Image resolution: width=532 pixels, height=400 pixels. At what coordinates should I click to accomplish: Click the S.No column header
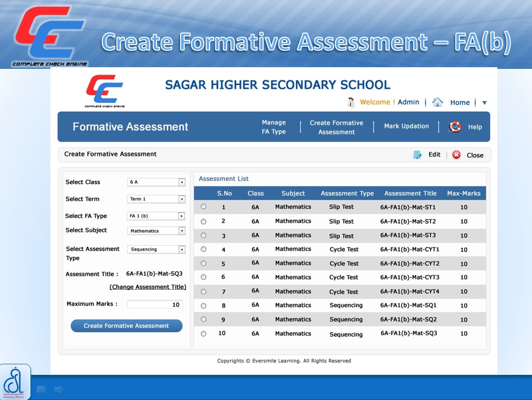225,193
